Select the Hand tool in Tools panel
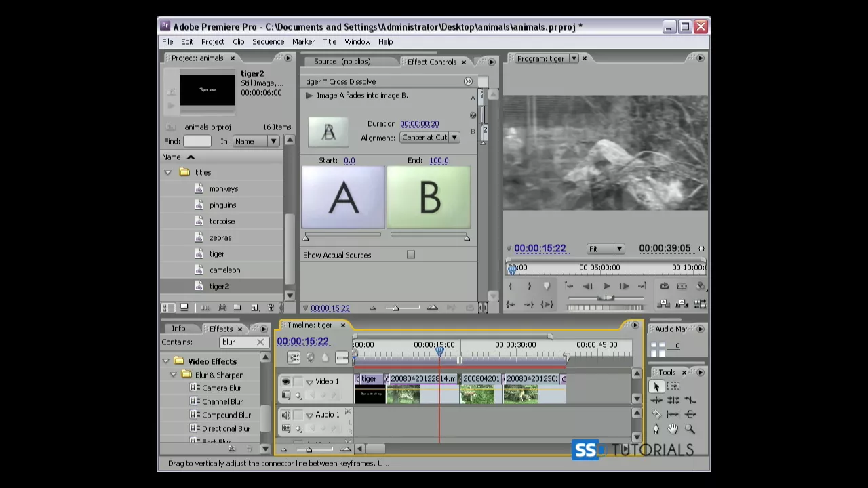 673,429
